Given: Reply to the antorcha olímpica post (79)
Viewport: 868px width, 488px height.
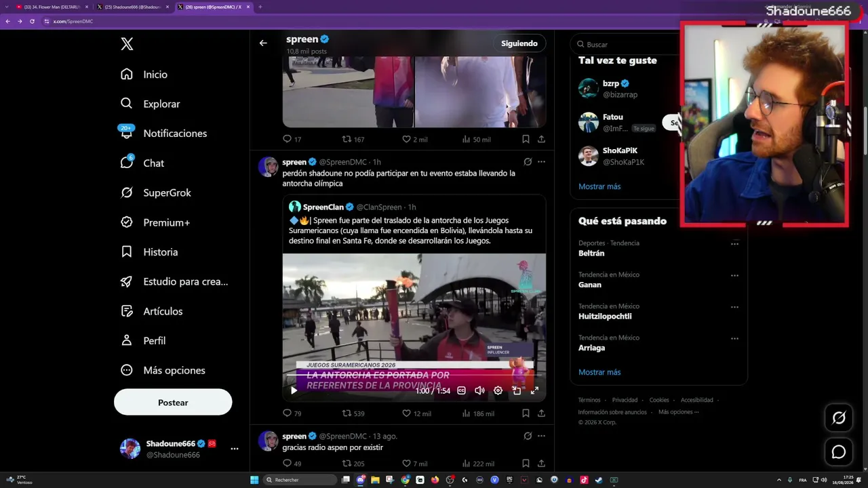Looking at the screenshot, I should [292, 413].
